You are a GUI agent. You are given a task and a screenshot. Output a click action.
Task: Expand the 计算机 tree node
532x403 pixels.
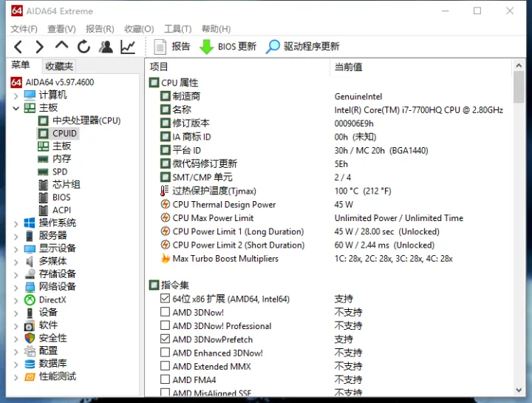point(16,95)
